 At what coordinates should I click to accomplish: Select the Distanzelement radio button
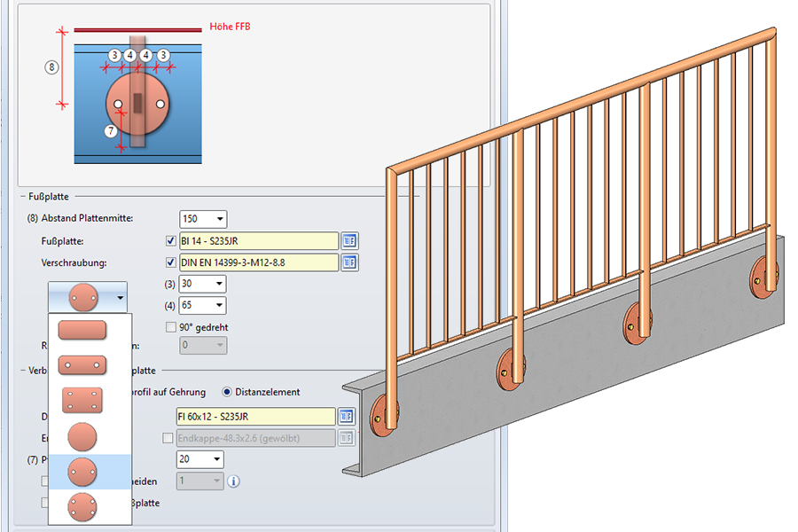pyautogui.click(x=227, y=392)
